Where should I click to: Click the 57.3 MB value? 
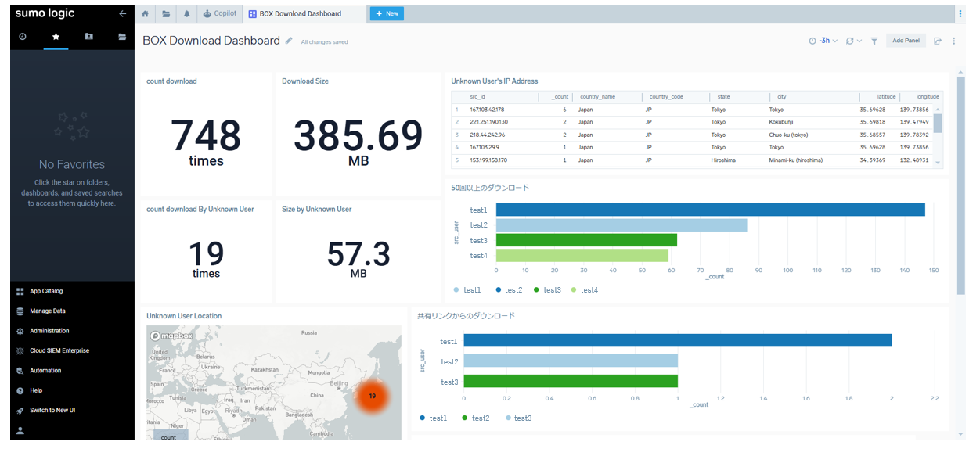coord(358,260)
